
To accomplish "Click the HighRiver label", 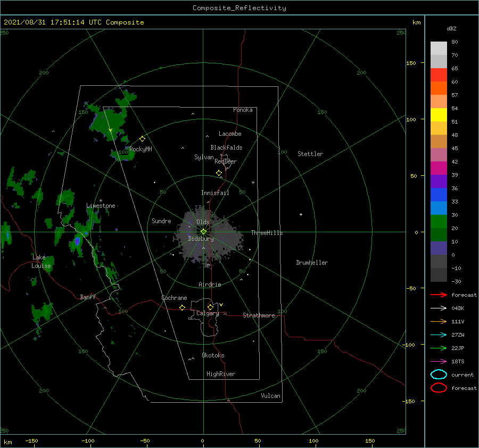I will tap(221, 374).
